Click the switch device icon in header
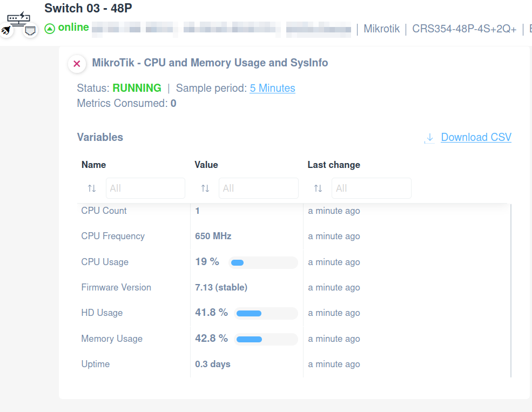532x412 pixels. pyautogui.click(x=19, y=19)
